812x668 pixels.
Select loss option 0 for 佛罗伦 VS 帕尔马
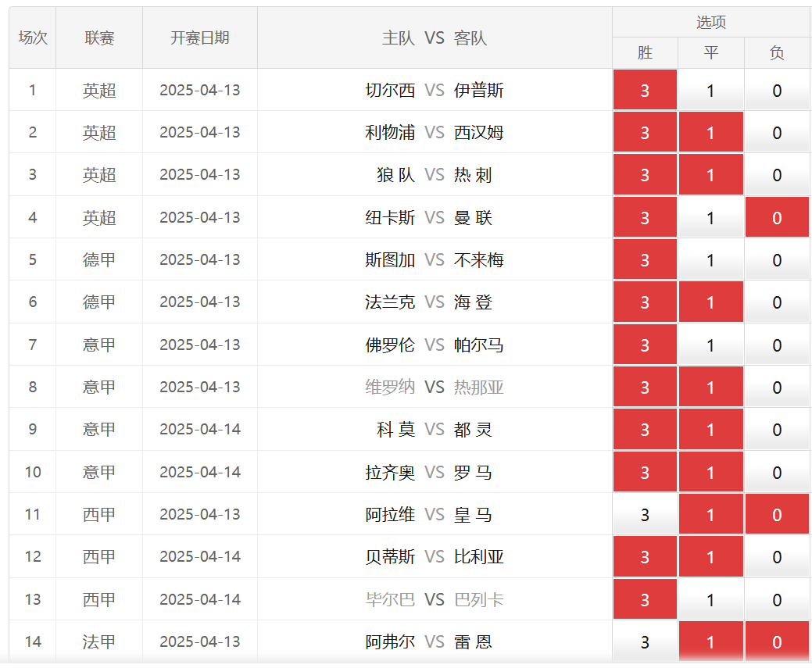pyautogui.click(x=777, y=345)
